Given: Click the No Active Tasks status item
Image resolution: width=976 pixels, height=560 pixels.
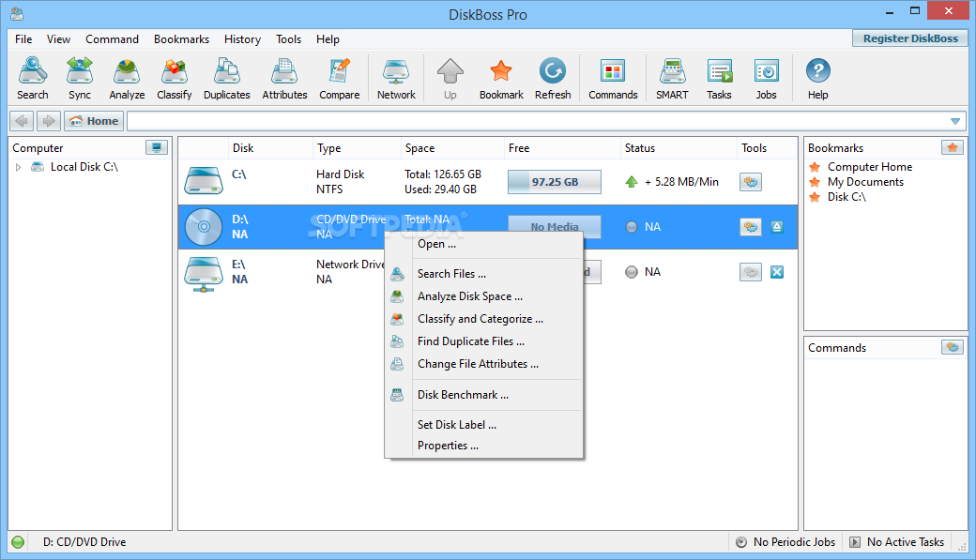Looking at the screenshot, I should 897,542.
